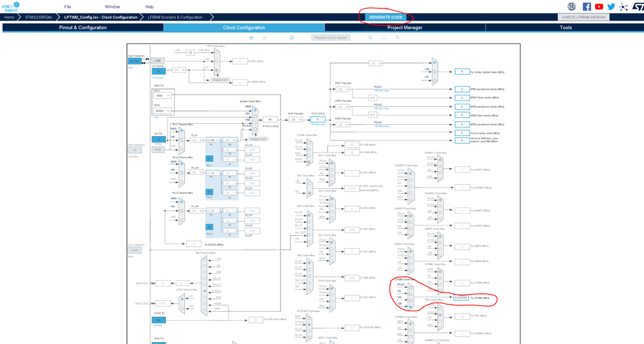
Task: Click the Check LPBAM Design button
Action: pyautogui.click(x=583, y=17)
